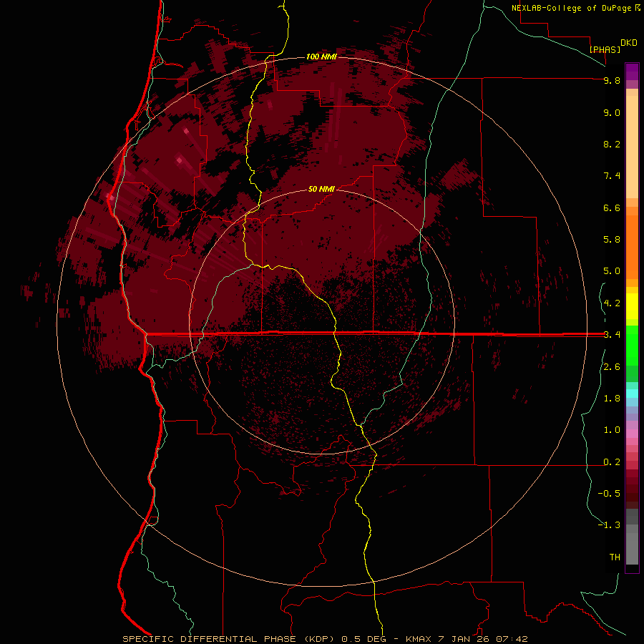Click the -1.3 scale tick label
644x644 pixels.
[x=609, y=525]
